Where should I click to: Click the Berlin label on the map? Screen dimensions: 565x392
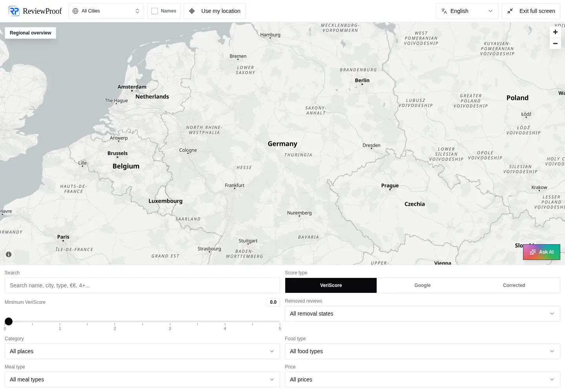coord(362,80)
